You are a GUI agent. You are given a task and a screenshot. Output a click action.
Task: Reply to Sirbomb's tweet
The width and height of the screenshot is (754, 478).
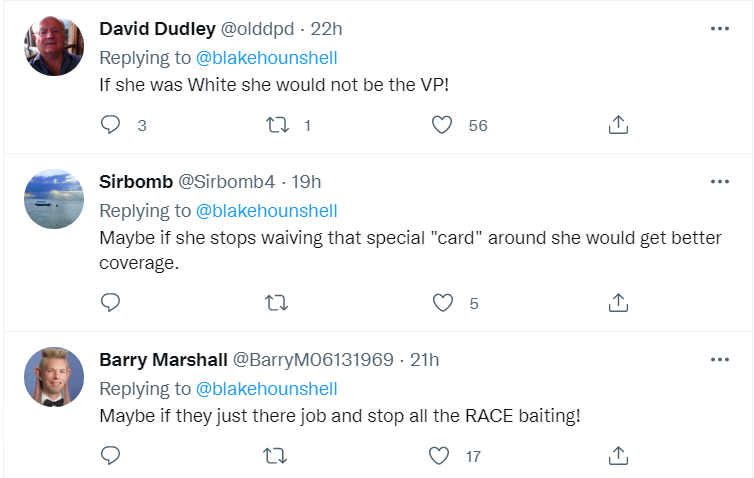(x=111, y=302)
